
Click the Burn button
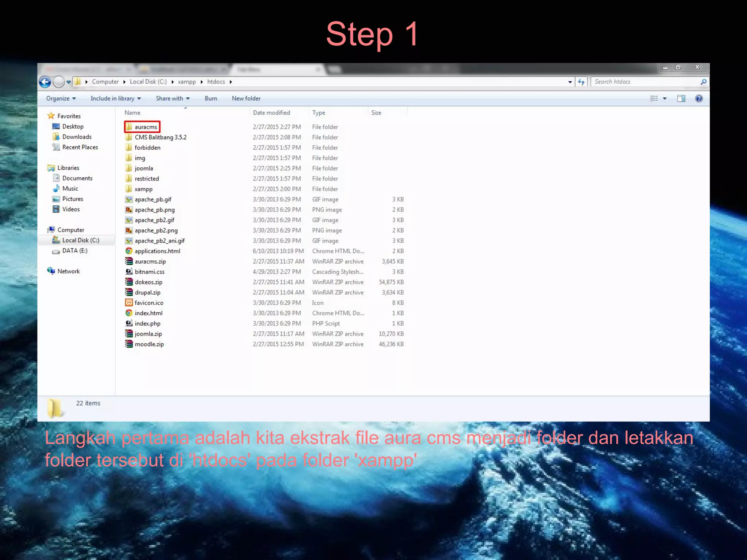(211, 98)
